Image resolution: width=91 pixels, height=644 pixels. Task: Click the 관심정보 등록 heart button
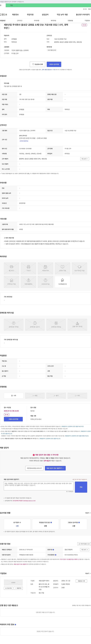pos(38,64)
